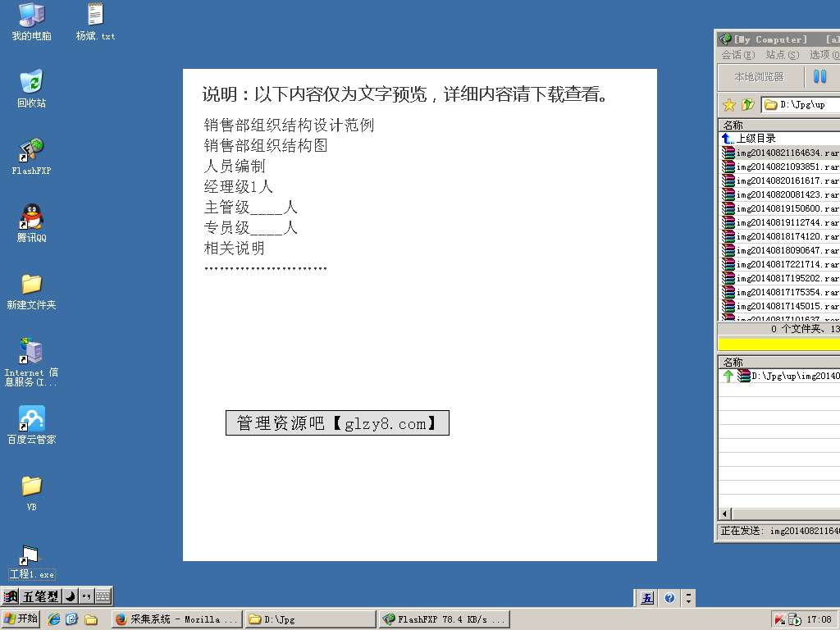Select the VB folder on the desktop
The height and width of the screenshot is (630, 840).
(32, 493)
